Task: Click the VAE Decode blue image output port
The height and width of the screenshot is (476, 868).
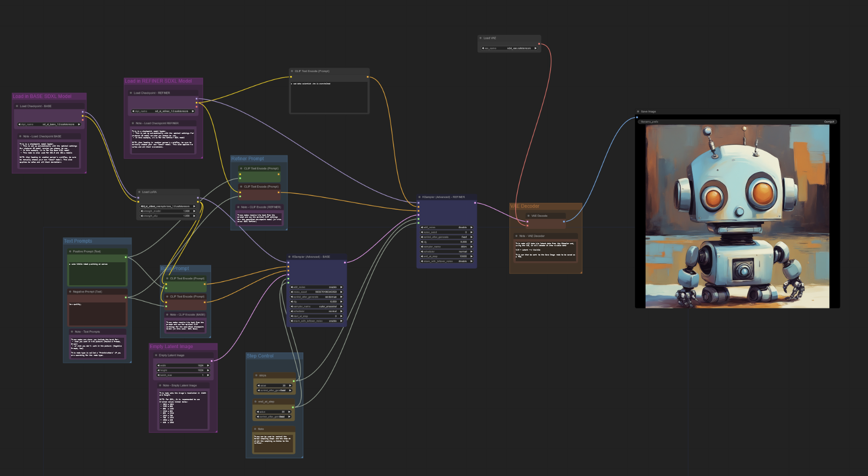Action: pos(564,222)
